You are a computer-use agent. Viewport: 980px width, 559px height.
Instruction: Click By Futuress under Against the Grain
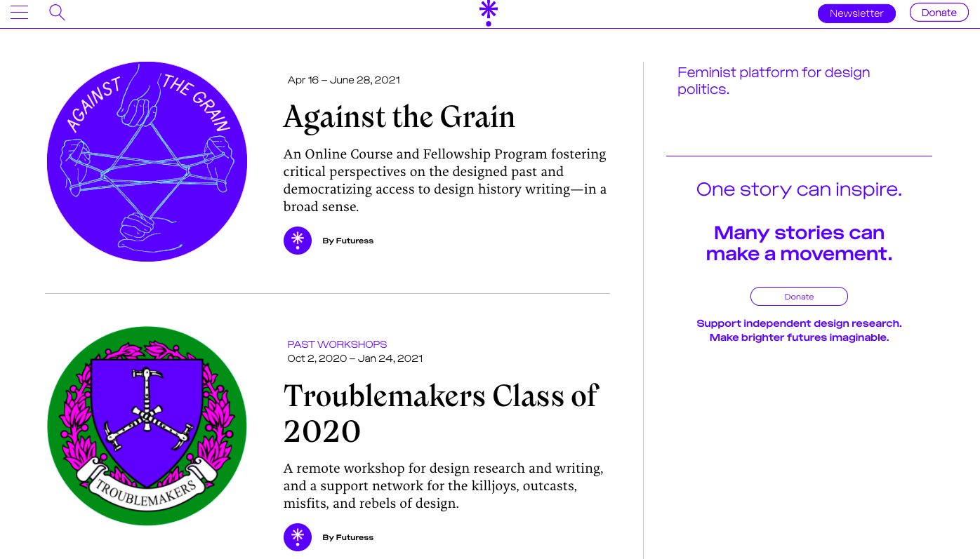point(348,241)
